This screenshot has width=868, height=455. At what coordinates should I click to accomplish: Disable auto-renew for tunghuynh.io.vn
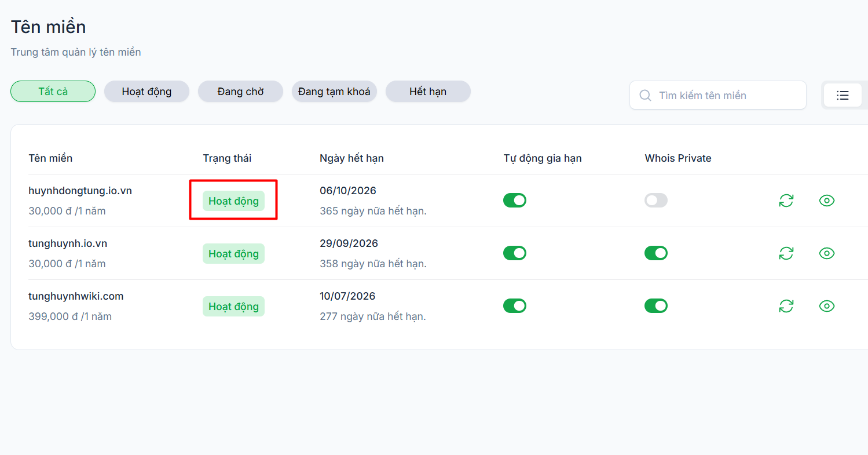tap(515, 253)
